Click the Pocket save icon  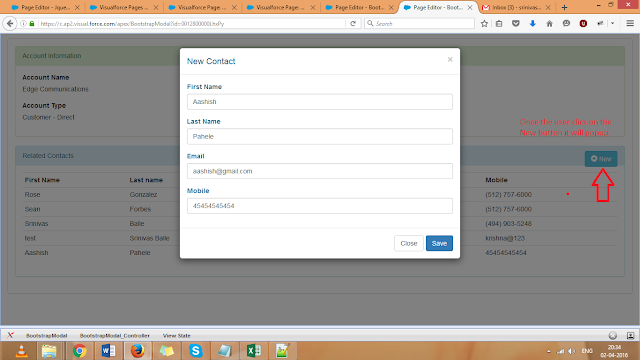[516, 24]
